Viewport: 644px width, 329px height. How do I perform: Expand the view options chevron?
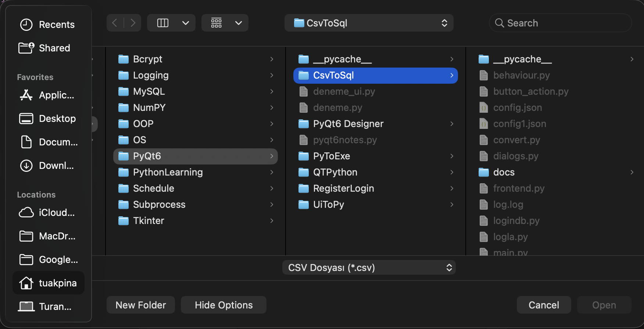coord(186,23)
